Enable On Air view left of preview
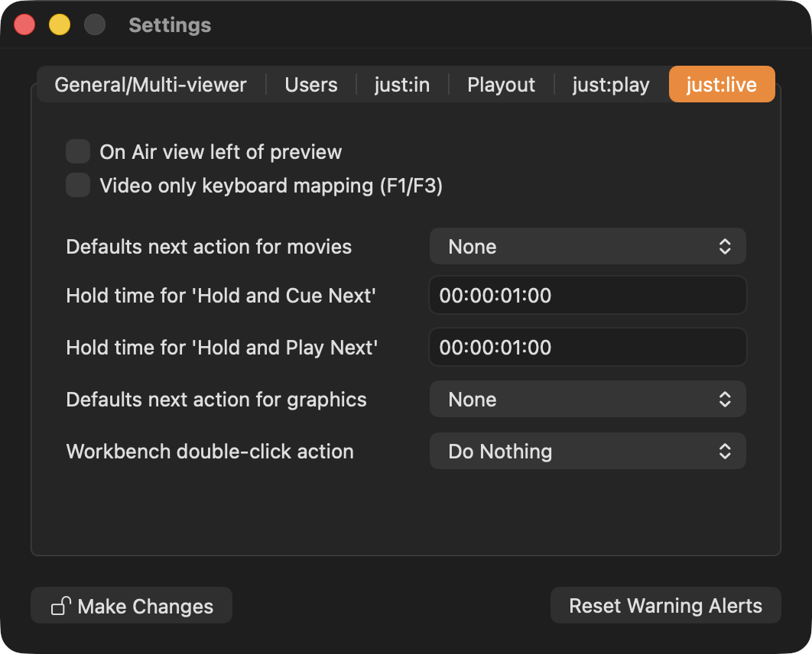The height and width of the screenshot is (654, 812). 78,151
